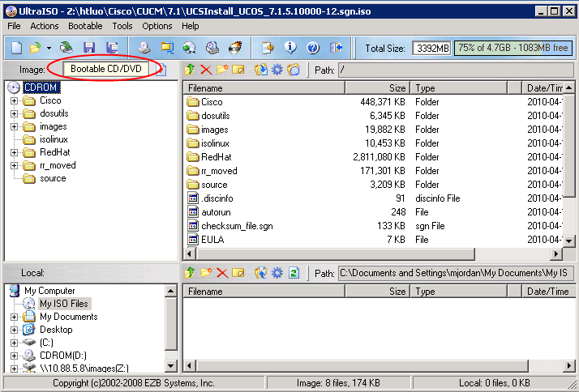Viewport: 579px width, 392px height.
Task: Click the local pane Rename icon
Action: click(x=238, y=273)
